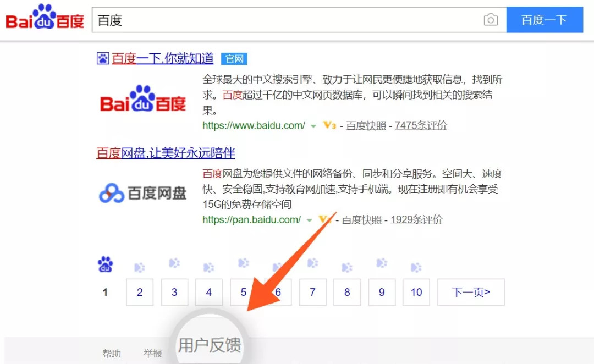Open camera image search icon

pyautogui.click(x=490, y=20)
